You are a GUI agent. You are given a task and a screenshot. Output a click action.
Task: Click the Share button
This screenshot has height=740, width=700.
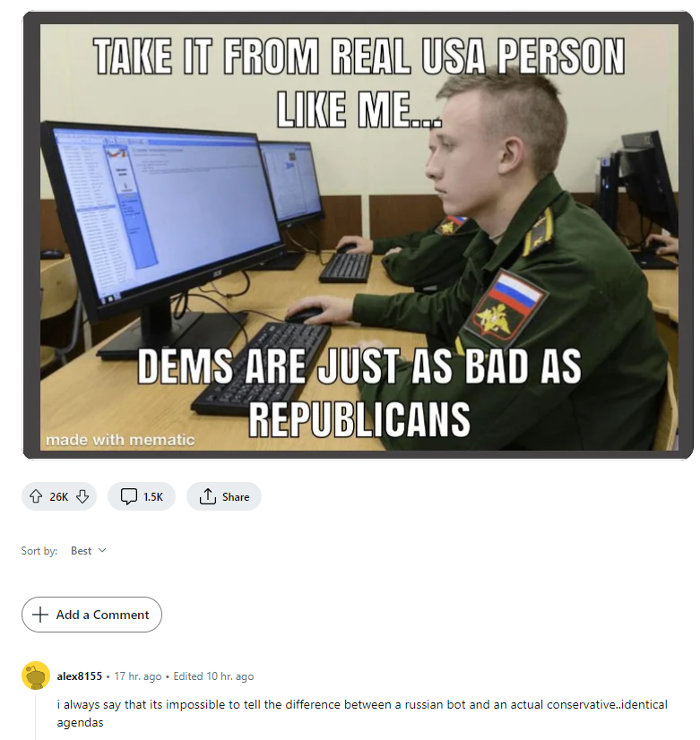tap(224, 496)
